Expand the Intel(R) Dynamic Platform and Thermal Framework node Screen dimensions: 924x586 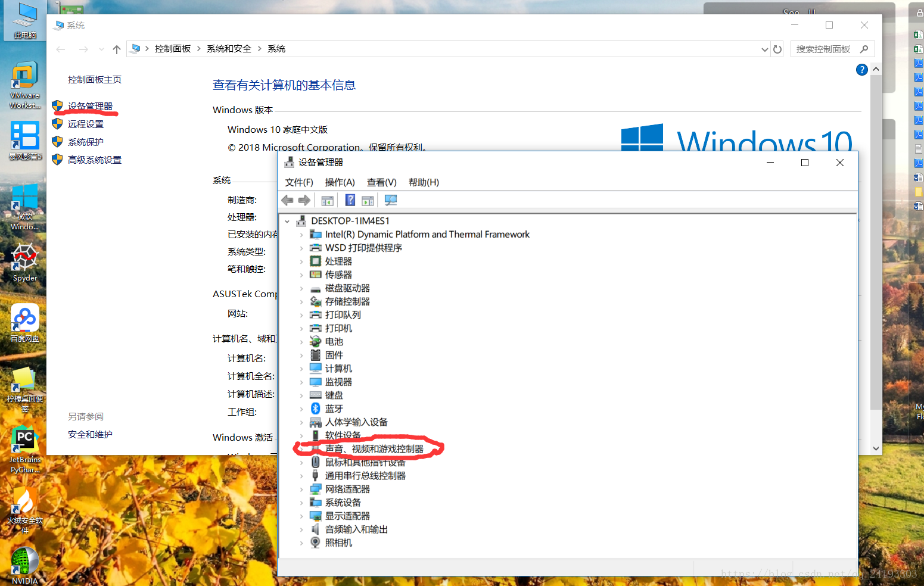(x=301, y=235)
